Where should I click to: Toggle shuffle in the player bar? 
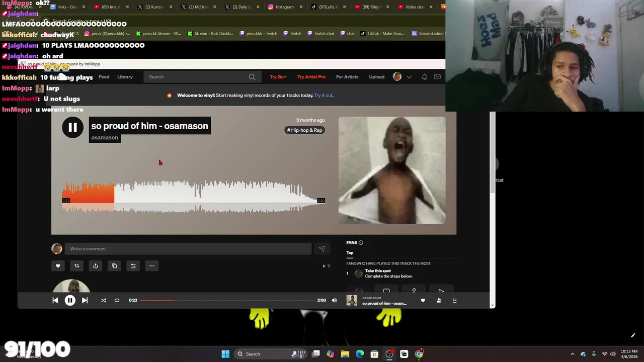coord(104,300)
